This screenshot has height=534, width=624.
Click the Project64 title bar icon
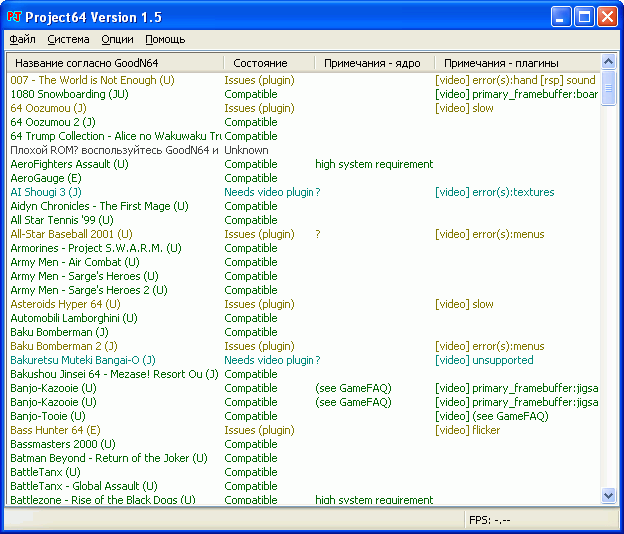(14, 17)
